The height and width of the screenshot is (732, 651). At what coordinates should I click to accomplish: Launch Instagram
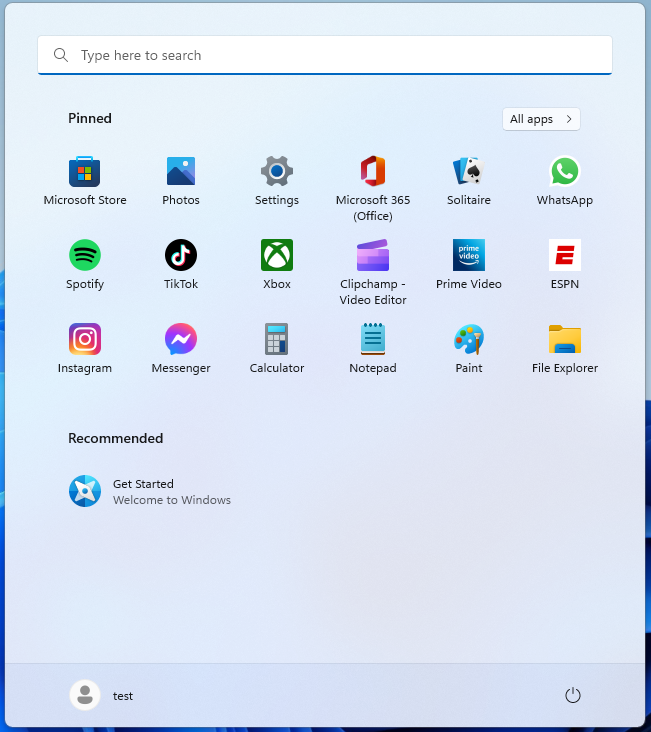tap(85, 349)
